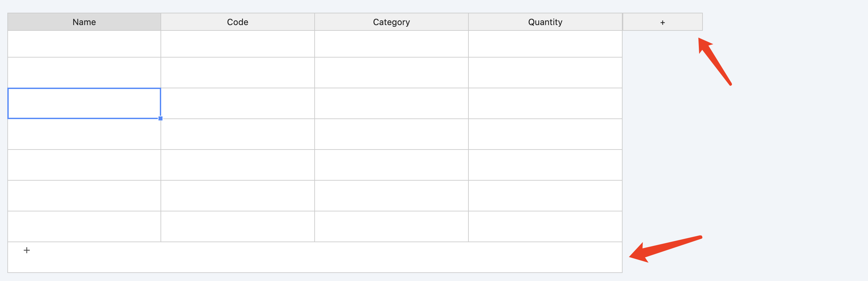Image resolution: width=868 pixels, height=281 pixels.
Task: Click first row cell under Category
Action: tap(391, 44)
